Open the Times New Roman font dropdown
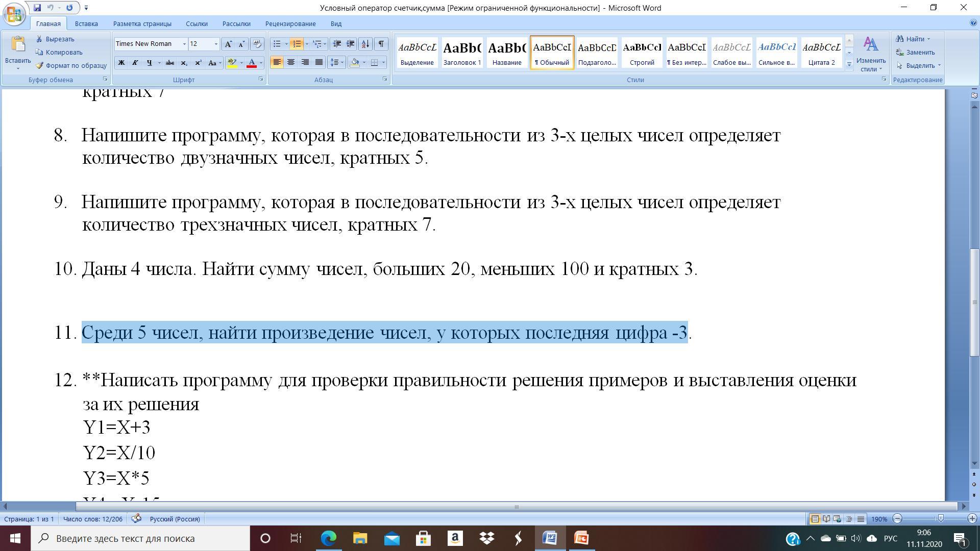980x551 pixels. 184,44
